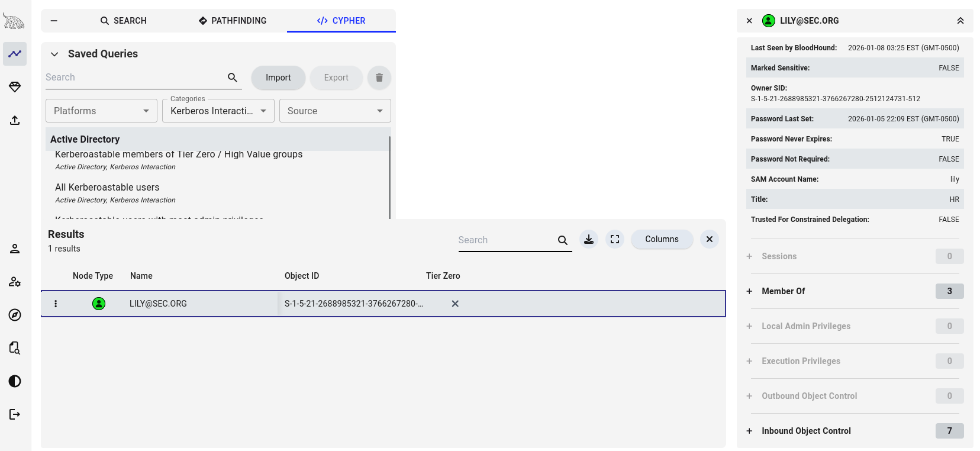Expand results table to fullscreen
This screenshot has width=980, height=451.
[615, 239]
